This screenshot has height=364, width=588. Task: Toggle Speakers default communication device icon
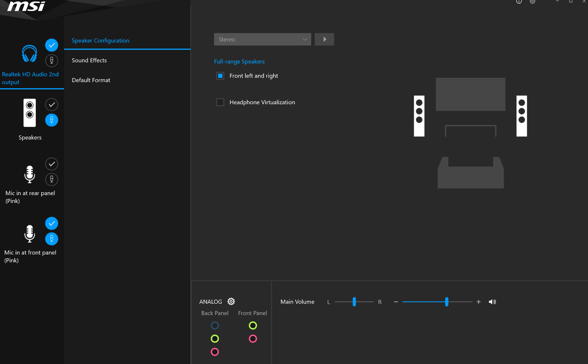(52, 120)
